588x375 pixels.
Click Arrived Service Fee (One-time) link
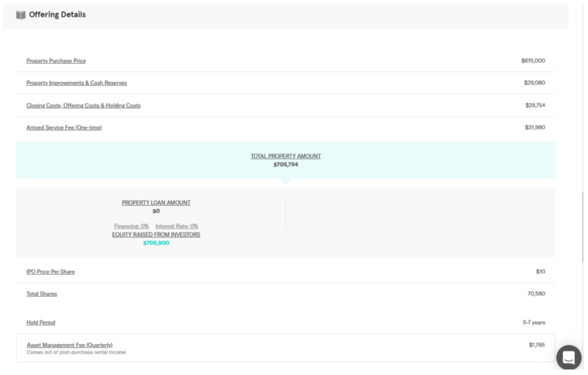[x=64, y=127]
